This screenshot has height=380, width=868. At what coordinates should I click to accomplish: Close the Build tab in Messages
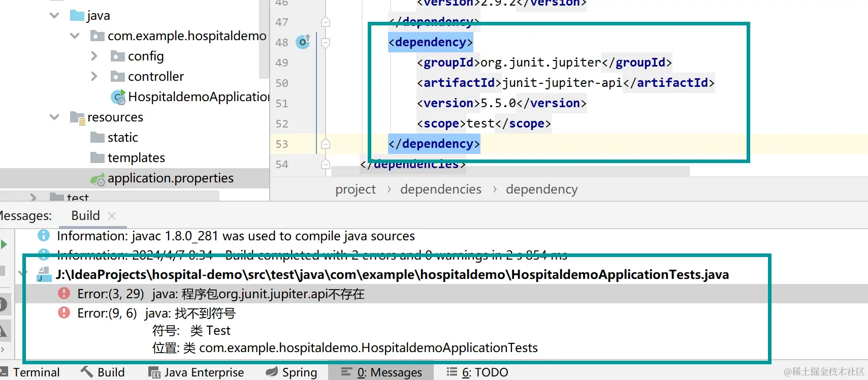click(x=112, y=216)
